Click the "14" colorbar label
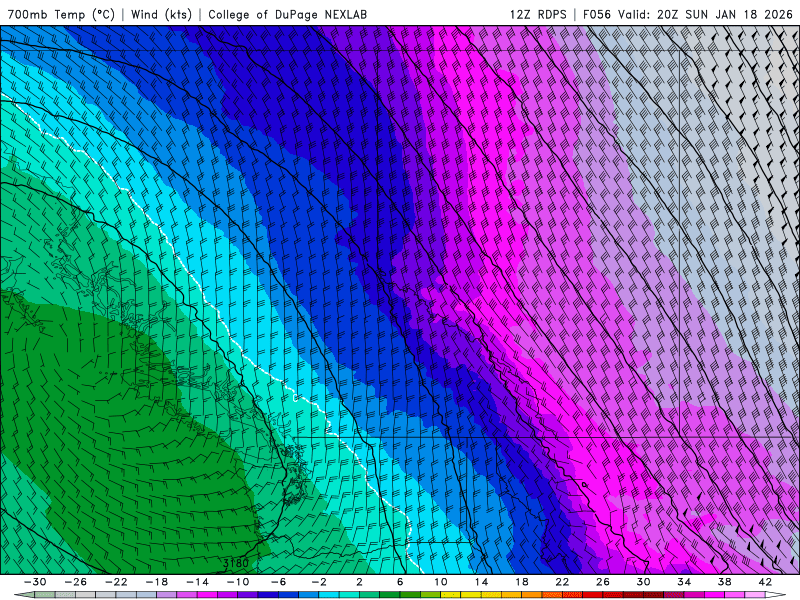This screenshot has width=800, height=600. pos(481,582)
